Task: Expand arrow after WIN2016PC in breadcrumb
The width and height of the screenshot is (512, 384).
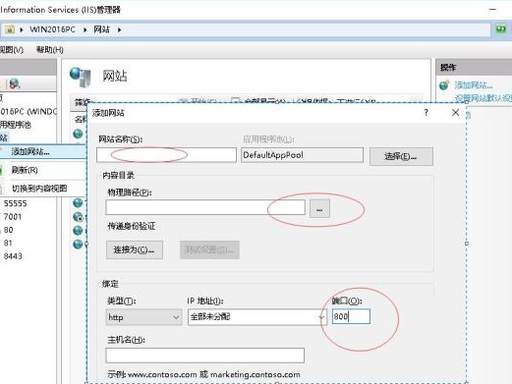Action: [x=85, y=30]
